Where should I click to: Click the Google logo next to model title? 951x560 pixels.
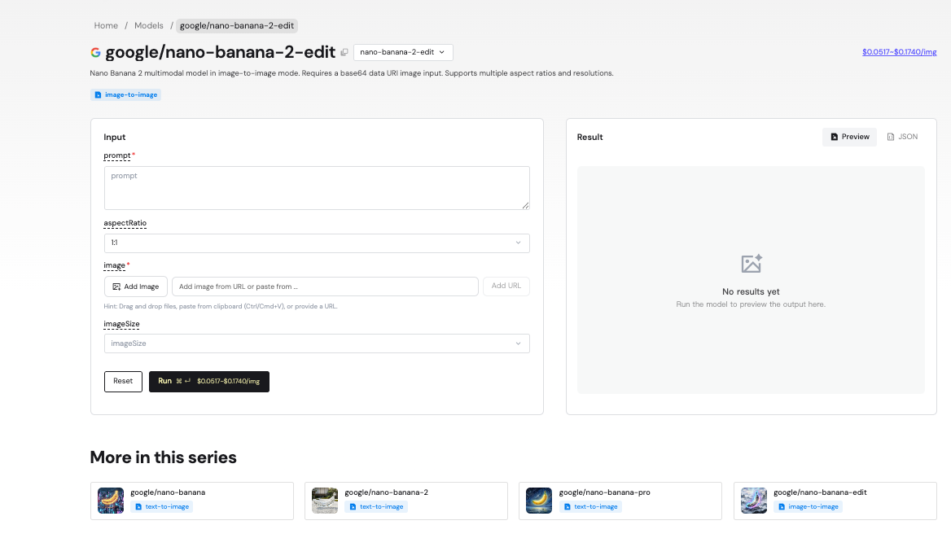coord(95,53)
